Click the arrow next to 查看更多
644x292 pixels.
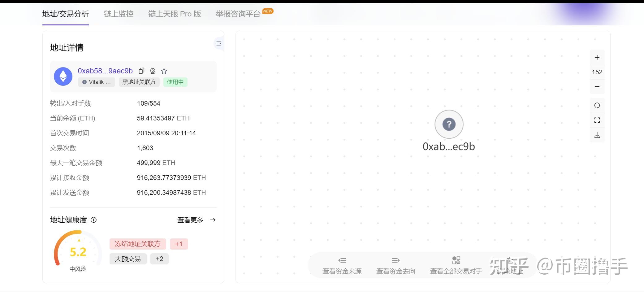point(213,220)
